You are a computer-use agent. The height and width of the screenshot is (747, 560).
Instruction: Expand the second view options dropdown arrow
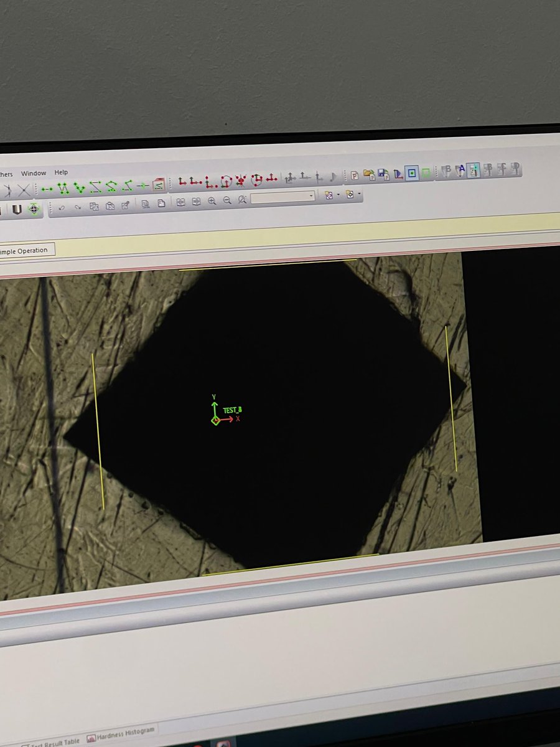click(360, 194)
